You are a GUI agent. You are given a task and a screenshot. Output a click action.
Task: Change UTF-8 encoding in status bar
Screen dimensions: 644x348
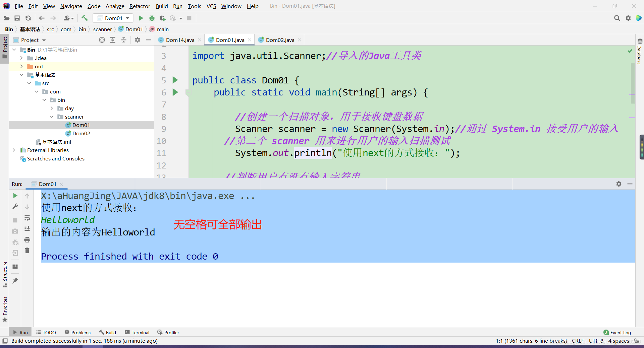coord(596,341)
